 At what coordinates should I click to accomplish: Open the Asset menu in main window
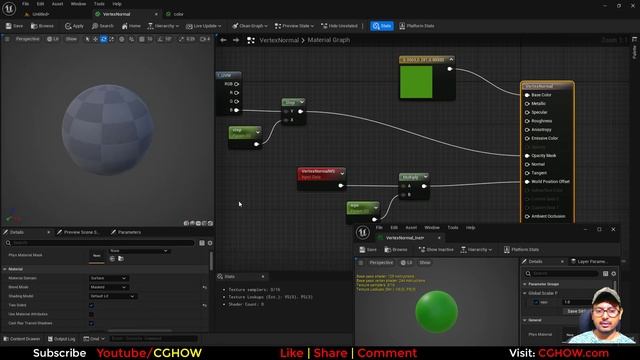click(57, 4)
